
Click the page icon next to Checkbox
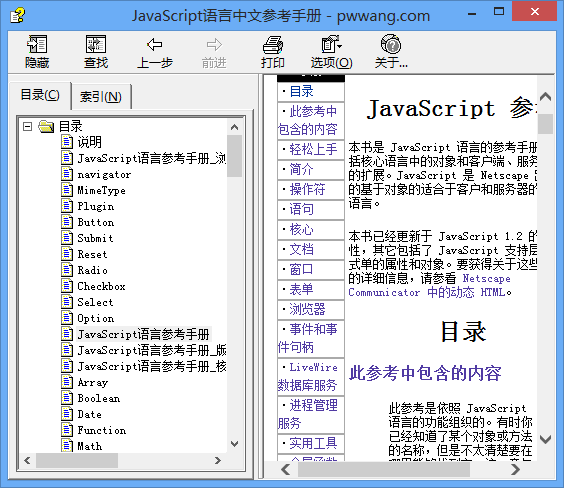coord(67,286)
